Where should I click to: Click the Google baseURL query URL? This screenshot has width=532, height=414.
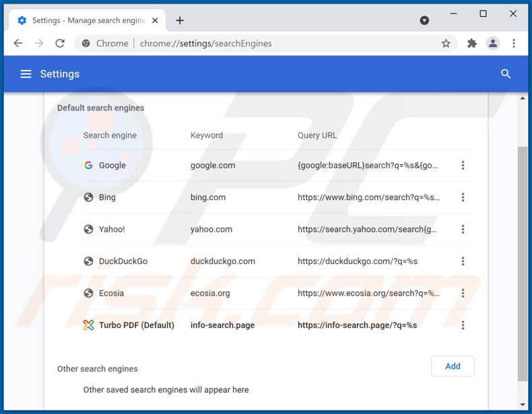tap(368, 166)
